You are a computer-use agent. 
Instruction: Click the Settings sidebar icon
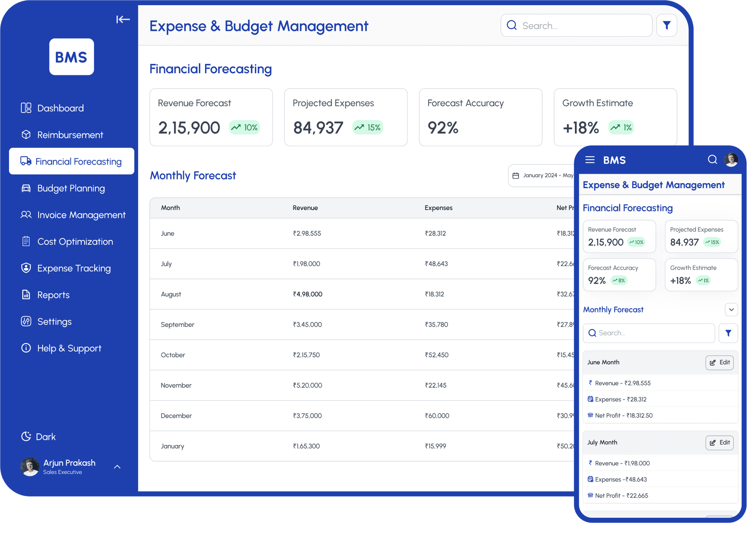[x=26, y=321]
